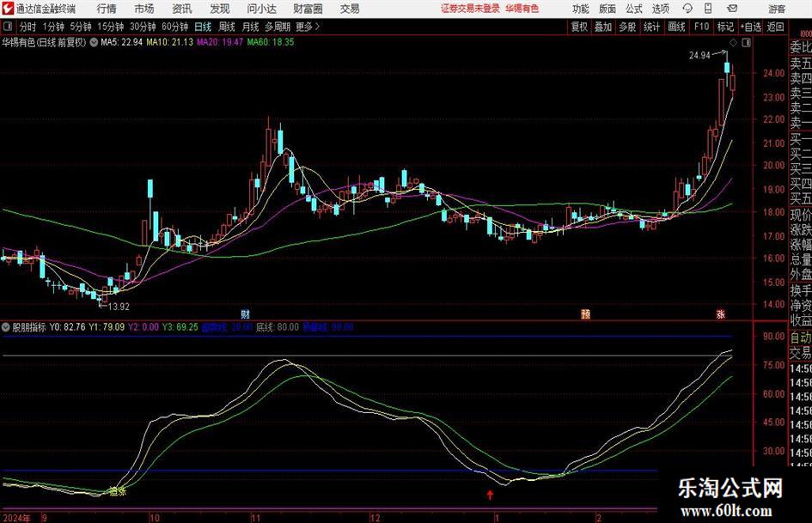Click the 涨 marker below latest candle
This screenshot has height=523, width=812.
(x=720, y=314)
